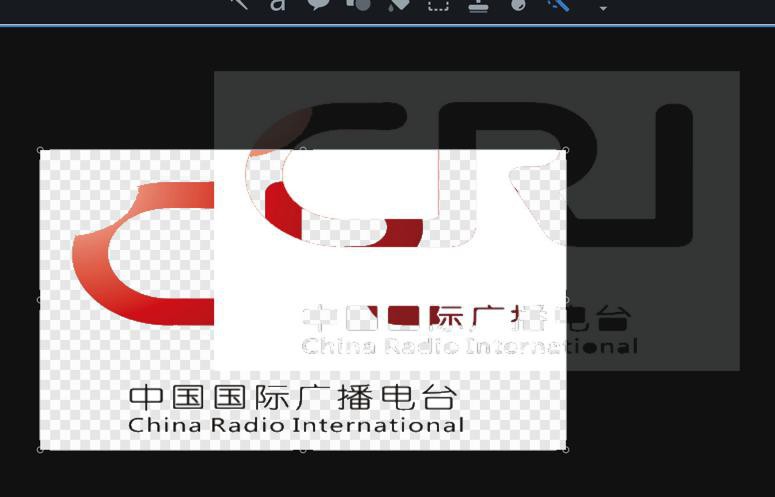The height and width of the screenshot is (497, 775).
Task: Select the arrow pointer tool
Action: click(239, 4)
